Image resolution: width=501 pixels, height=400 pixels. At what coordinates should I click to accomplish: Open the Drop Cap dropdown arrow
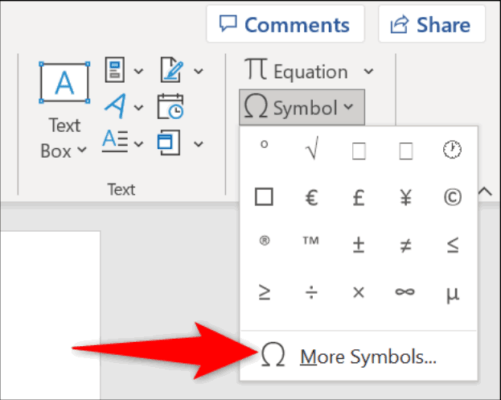click(x=138, y=144)
